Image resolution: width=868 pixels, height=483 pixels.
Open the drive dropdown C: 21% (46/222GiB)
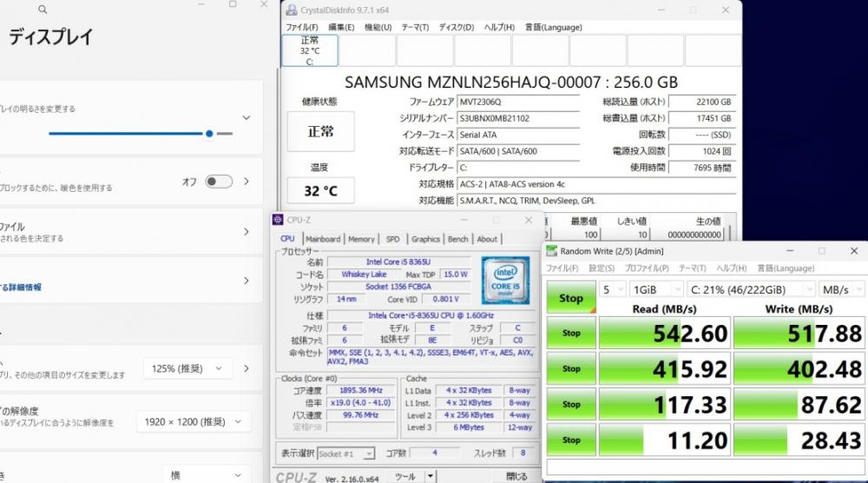coord(751,289)
